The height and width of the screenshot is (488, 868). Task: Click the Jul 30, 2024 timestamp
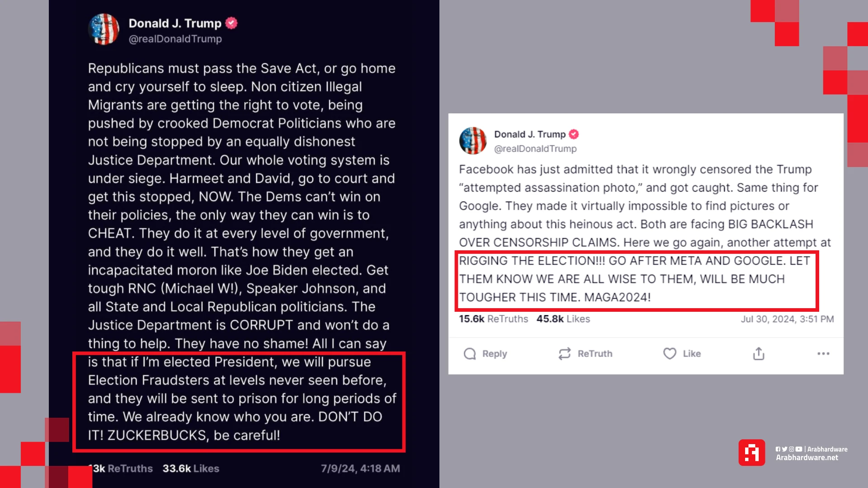[x=787, y=319]
